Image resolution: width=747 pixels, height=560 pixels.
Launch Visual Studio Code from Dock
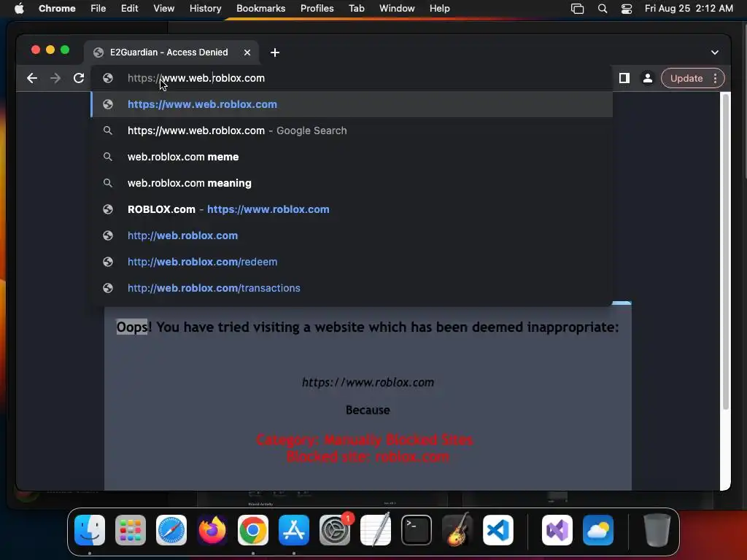pyautogui.click(x=498, y=530)
